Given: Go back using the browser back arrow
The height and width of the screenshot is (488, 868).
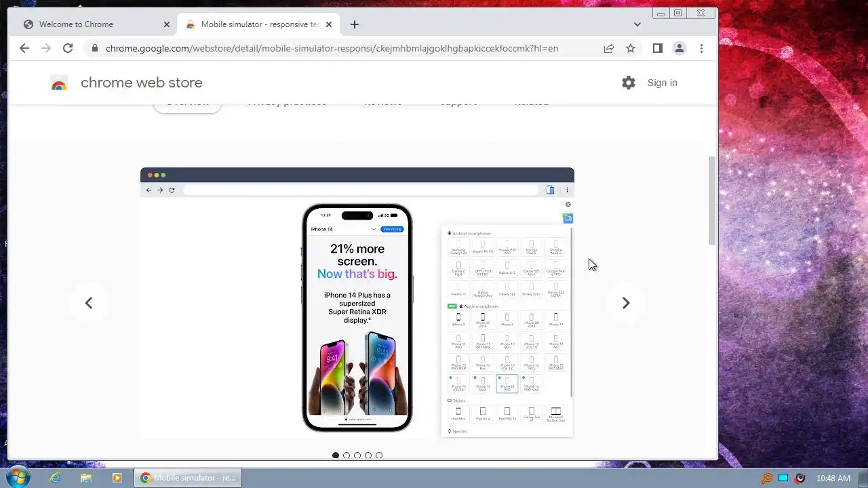Looking at the screenshot, I should click(x=24, y=48).
